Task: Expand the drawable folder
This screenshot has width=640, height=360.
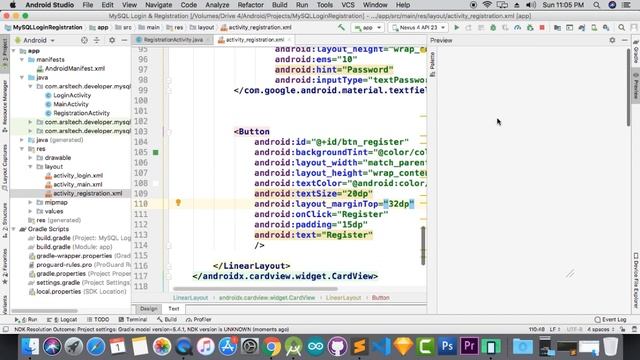Action: 30,158
